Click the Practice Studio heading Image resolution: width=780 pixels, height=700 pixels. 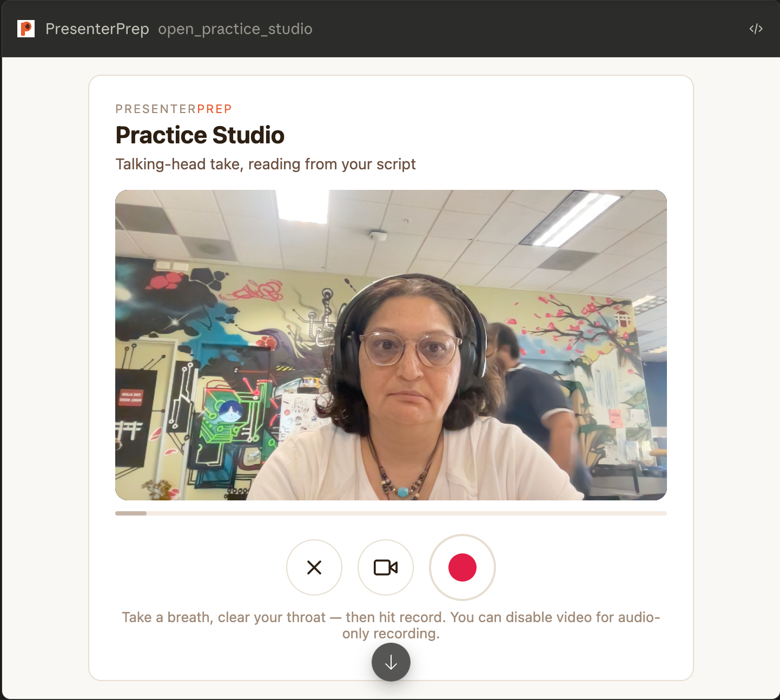click(x=200, y=135)
